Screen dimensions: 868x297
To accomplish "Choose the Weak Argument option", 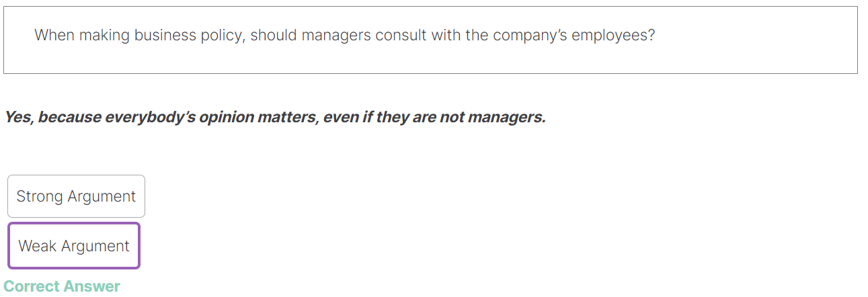I will 74,246.
